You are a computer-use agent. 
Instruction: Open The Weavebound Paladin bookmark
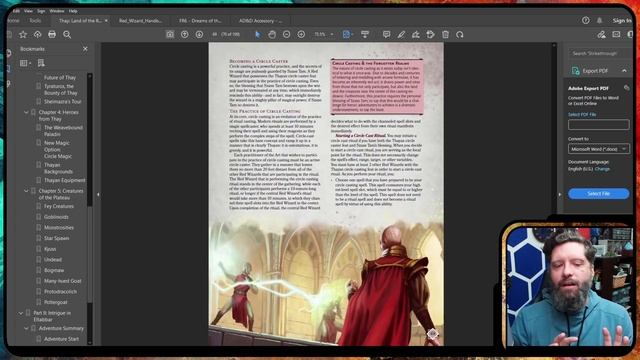click(63, 131)
